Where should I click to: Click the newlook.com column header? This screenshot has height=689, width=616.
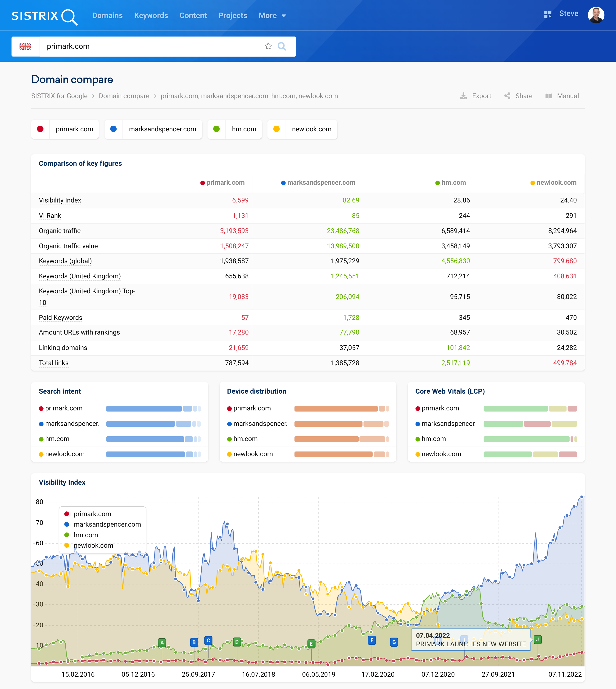[553, 183]
